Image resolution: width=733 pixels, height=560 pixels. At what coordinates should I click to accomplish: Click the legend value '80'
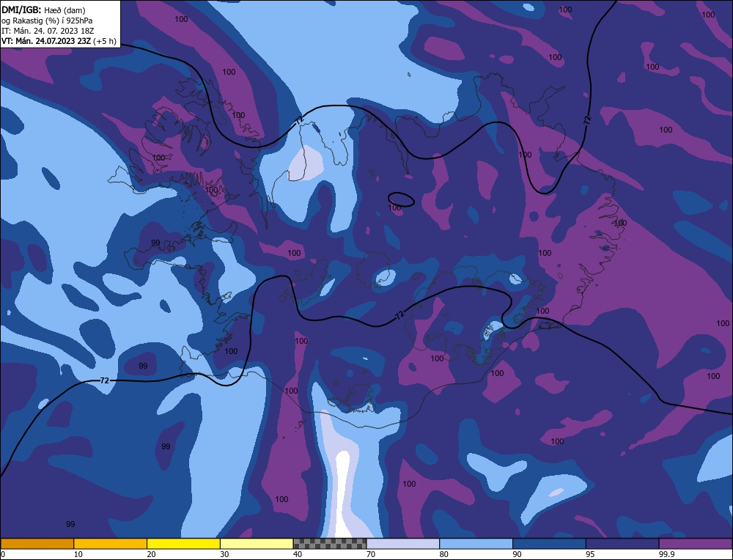[443, 554]
